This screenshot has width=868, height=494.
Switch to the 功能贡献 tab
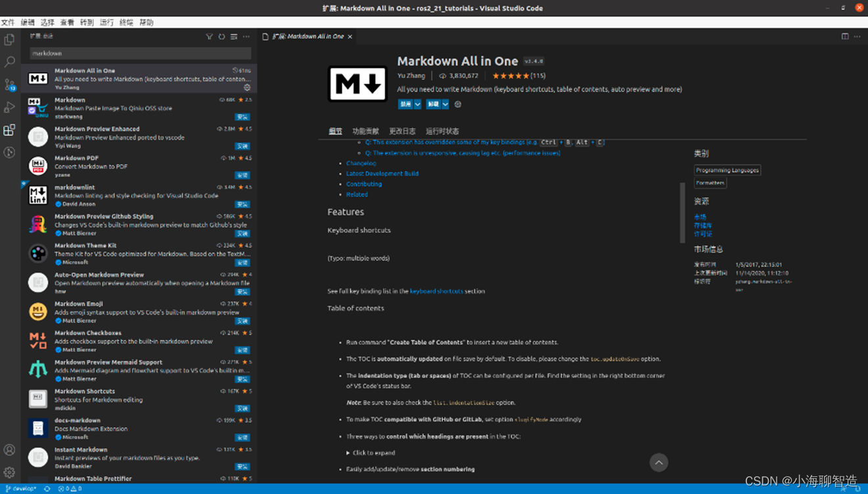point(365,131)
